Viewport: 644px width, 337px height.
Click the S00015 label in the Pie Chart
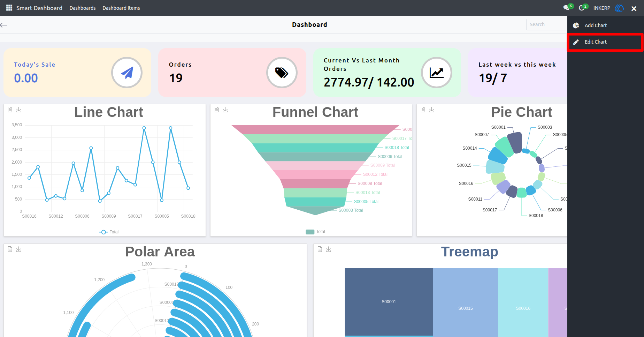[x=464, y=165]
